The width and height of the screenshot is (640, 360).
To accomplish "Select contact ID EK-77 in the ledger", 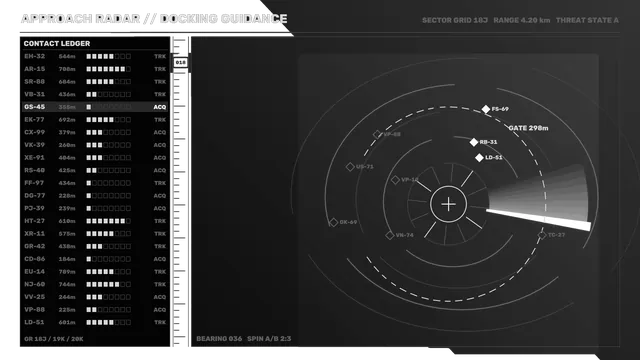I will pyautogui.click(x=34, y=120).
